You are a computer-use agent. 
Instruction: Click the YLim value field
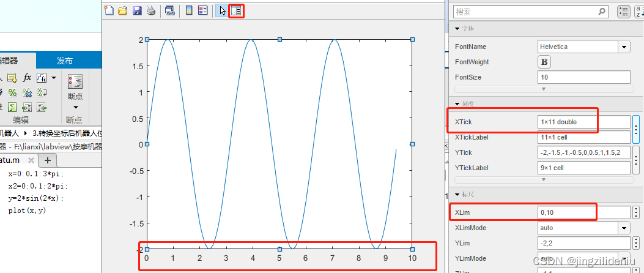click(x=583, y=243)
